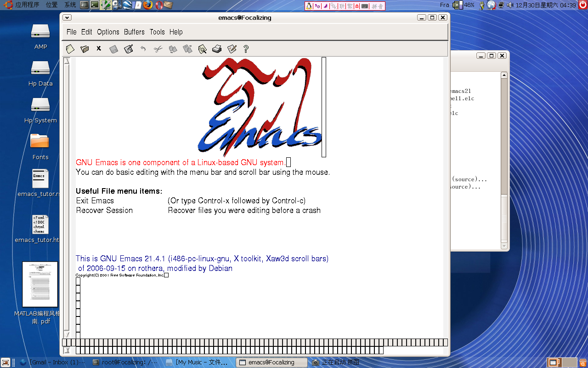Cut with the scissors toolbar icon
Image resolution: width=588 pixels, height=368 pixels.
point(158,49)
